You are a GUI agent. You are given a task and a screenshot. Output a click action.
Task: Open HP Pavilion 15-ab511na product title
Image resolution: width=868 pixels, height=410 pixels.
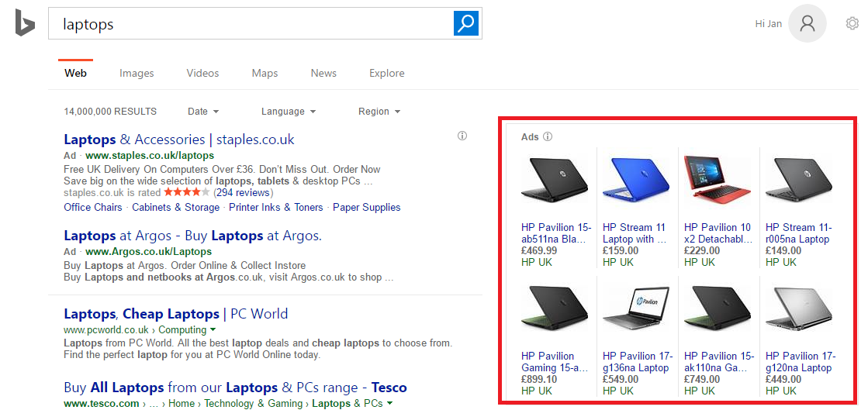556,233
